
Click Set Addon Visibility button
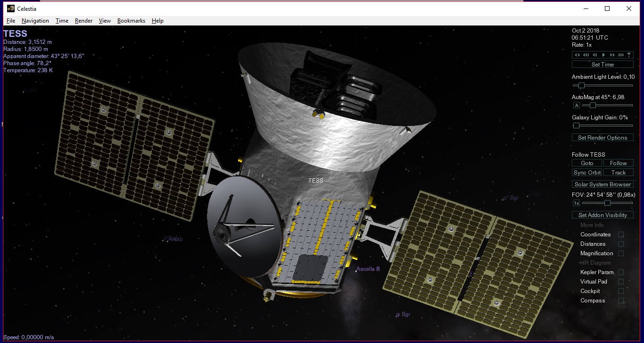[x=603, y=215]
